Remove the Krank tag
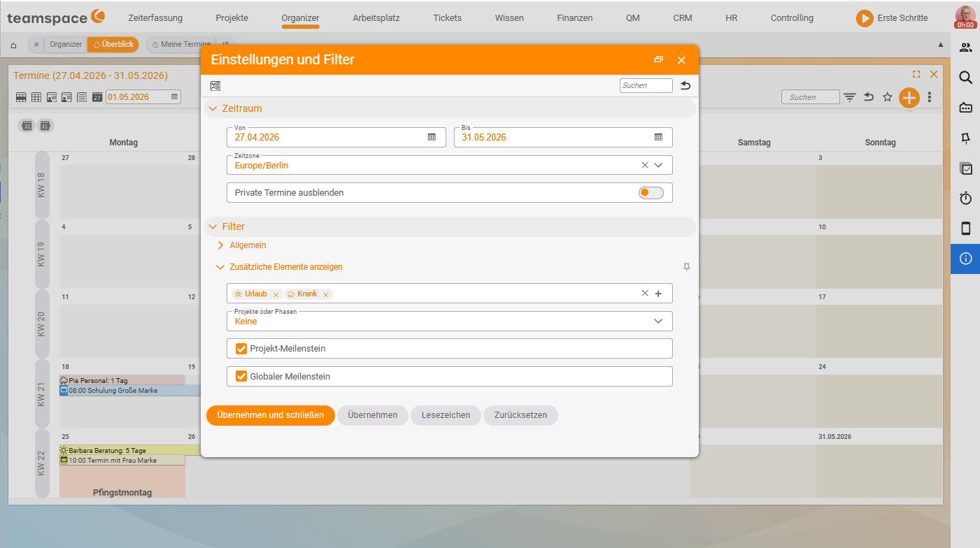 [325, 294]
